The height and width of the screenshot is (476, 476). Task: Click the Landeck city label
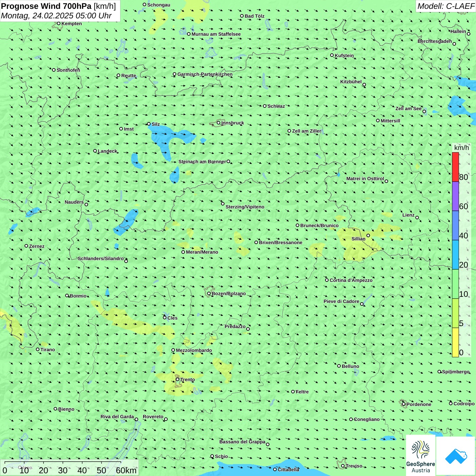coord(107,151)
